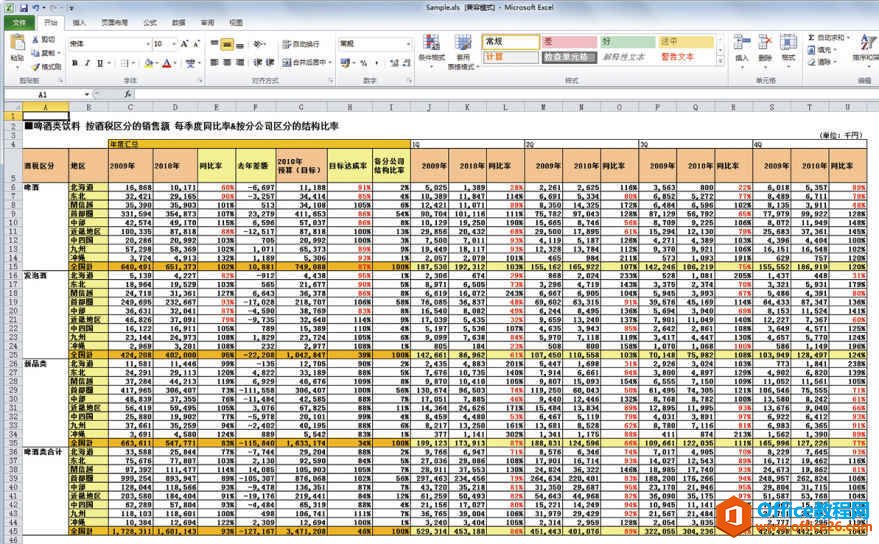Click the Decrease Indent icon
This screenshot has height=544, width=879.
257,62
